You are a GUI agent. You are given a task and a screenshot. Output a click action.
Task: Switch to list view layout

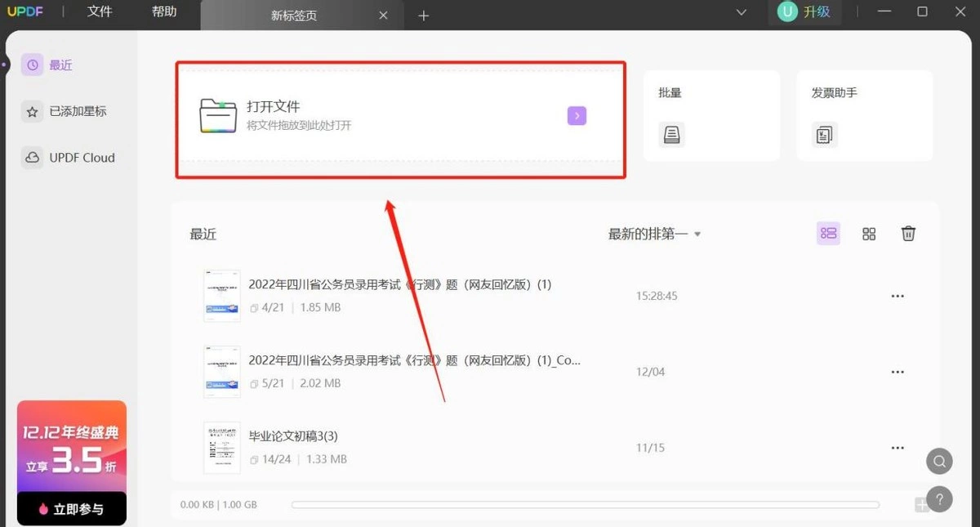tap(828, 234)
